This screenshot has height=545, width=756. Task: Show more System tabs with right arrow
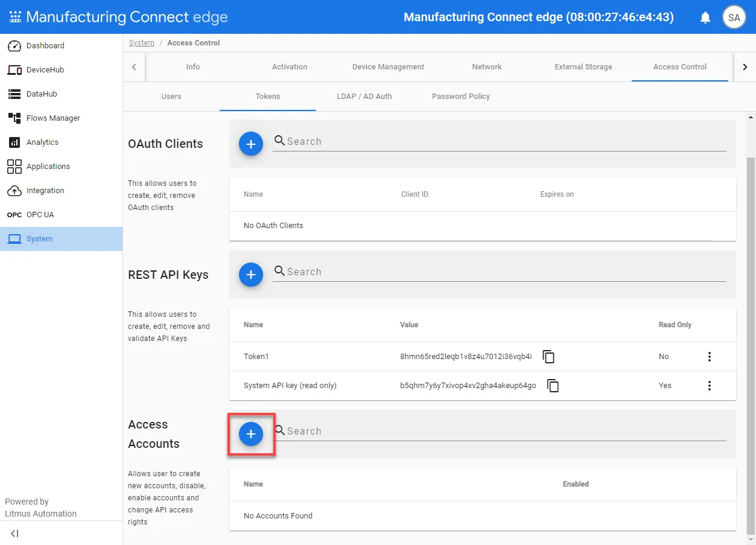[x=745, y=67]
